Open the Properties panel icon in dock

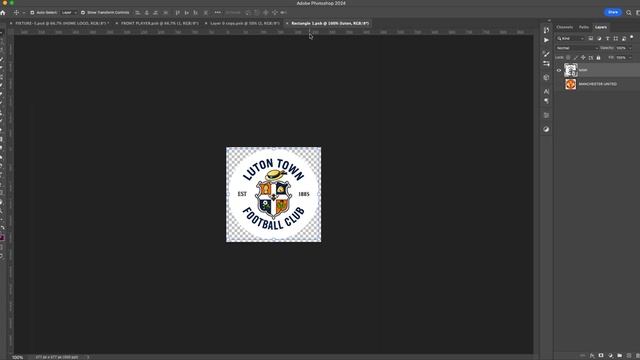(546, 115)
